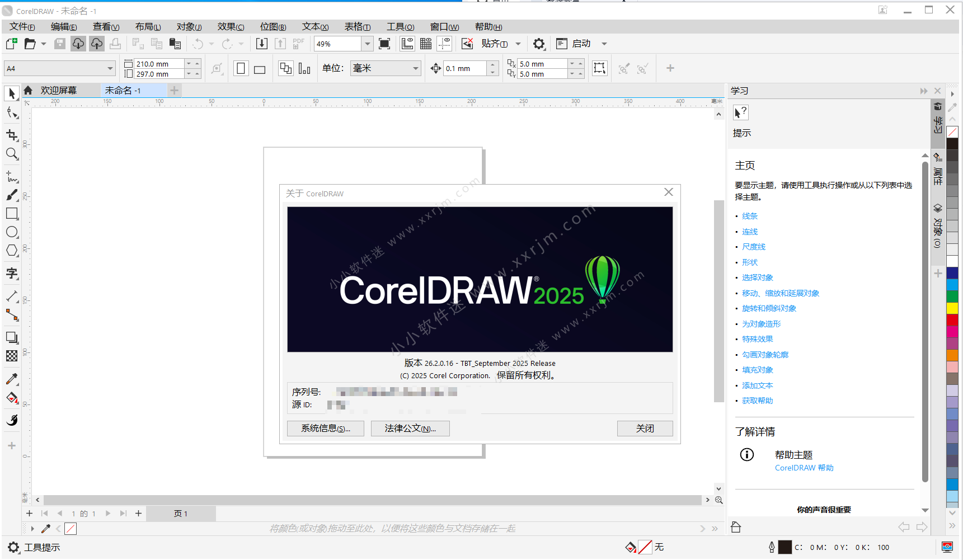Pick the green color swatch in palette
Screen dimensions: 963x560
pos(952,297)
